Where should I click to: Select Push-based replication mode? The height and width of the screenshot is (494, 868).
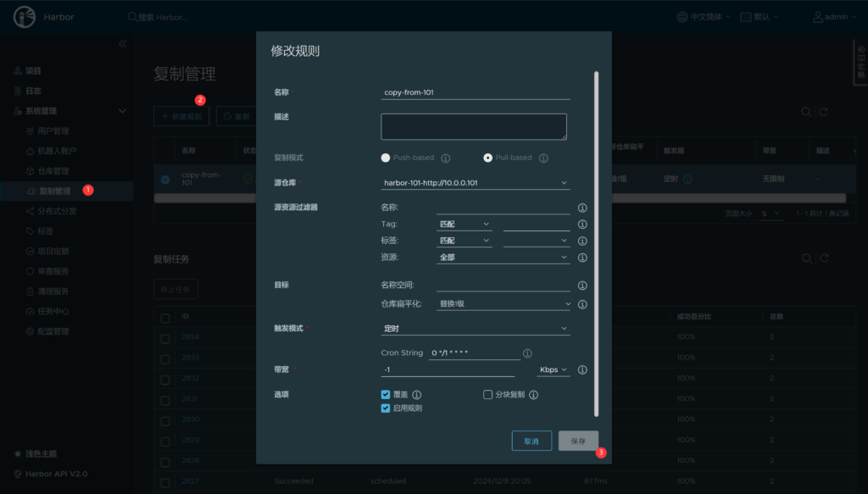click(x=386, y=158)
